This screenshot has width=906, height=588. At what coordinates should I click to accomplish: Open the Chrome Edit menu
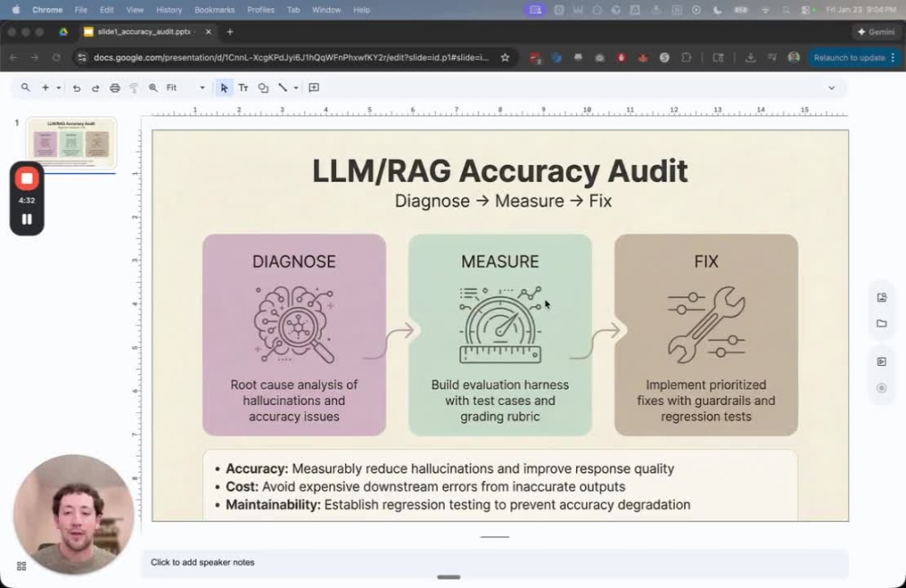pyautogui.click(x=107, y=10)
